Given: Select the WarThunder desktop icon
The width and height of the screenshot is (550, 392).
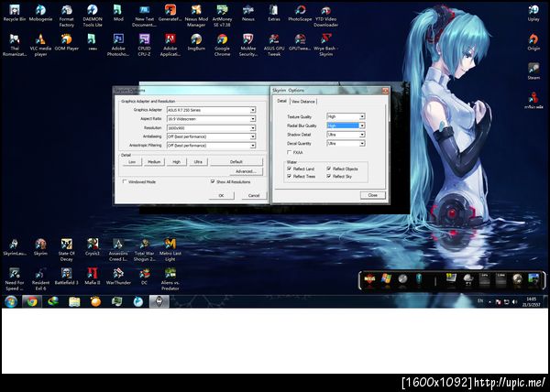Looking at the screenshot, I should click(118, 277).
